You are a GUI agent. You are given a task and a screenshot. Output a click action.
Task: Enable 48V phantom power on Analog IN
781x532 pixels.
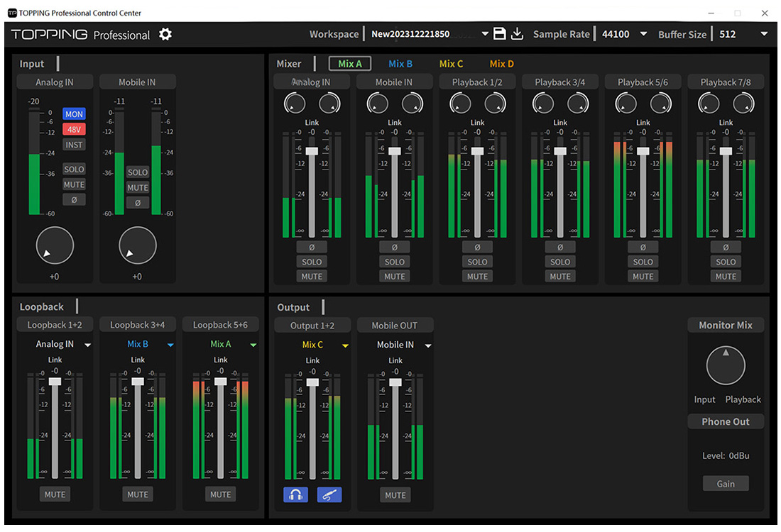point(74,129)
